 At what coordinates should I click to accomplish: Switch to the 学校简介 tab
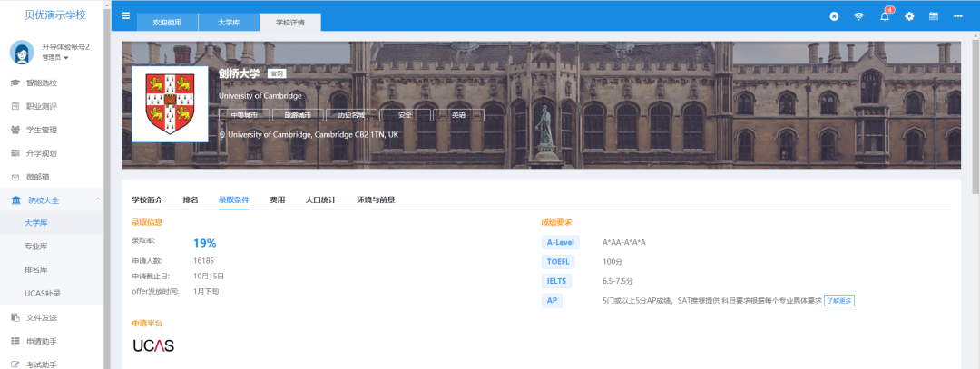click(x=147, y=199)
